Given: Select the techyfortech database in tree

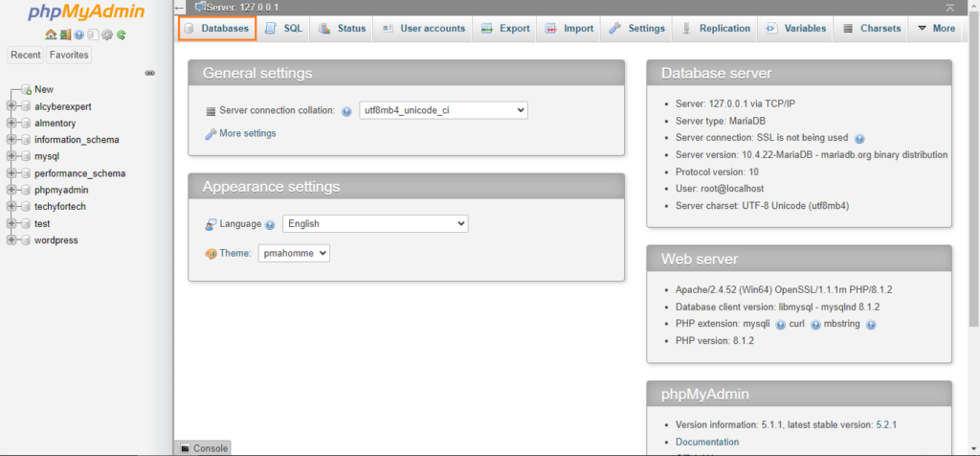Looking at the screenshot, I should pyautogui.click(x=60, y=206).
